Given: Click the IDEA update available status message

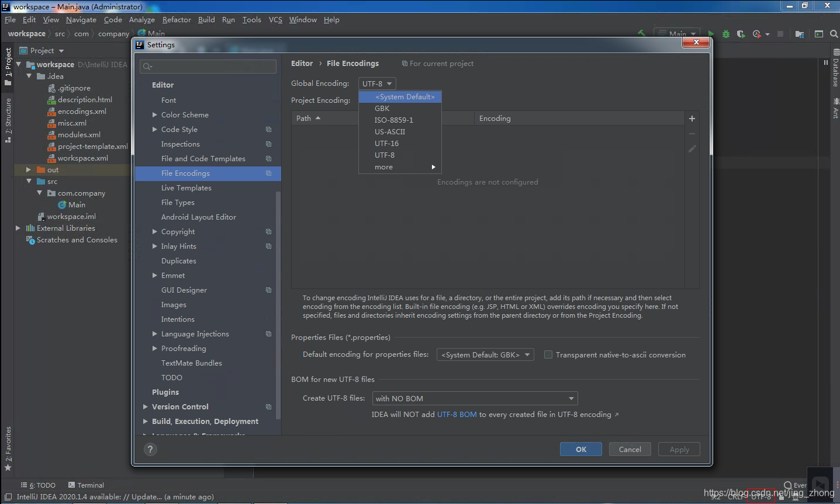Looking at the screenshot, I should click(115, 497).
